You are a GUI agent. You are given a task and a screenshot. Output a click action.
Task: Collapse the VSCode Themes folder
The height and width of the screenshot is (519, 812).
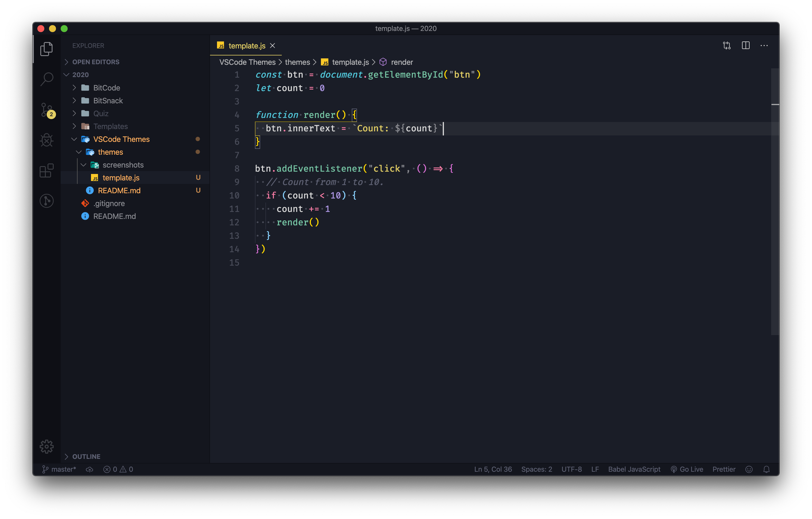(121, 139)
